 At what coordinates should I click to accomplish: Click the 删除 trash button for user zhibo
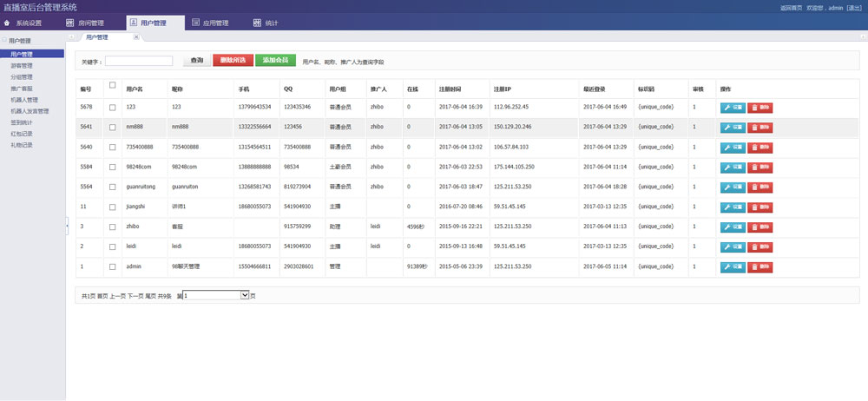[x=760, y=227]
